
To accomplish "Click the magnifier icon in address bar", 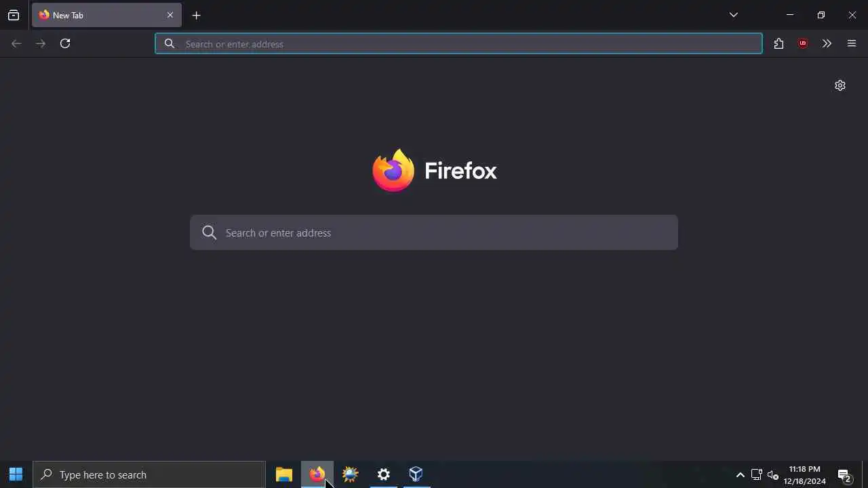I will coord(170,43).
